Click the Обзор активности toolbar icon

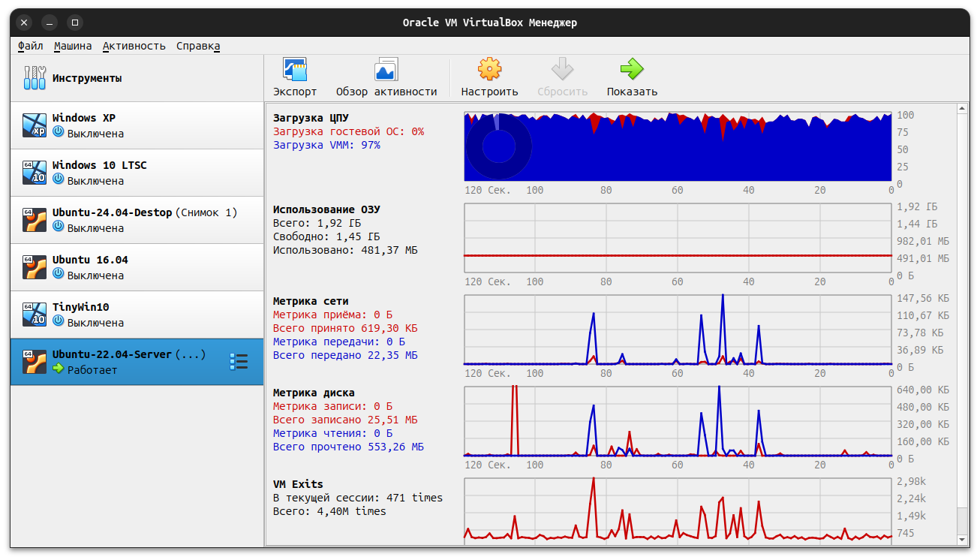(x=386, y=69)
